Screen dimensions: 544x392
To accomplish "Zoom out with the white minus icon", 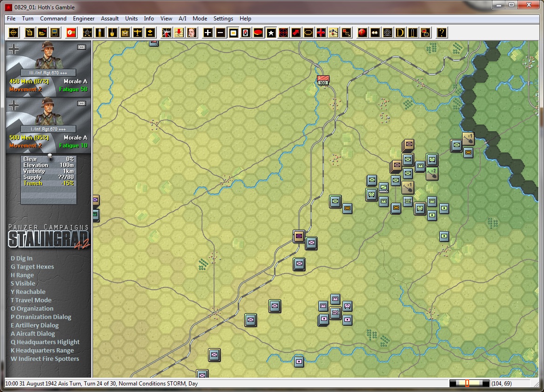I will [220, 33].
